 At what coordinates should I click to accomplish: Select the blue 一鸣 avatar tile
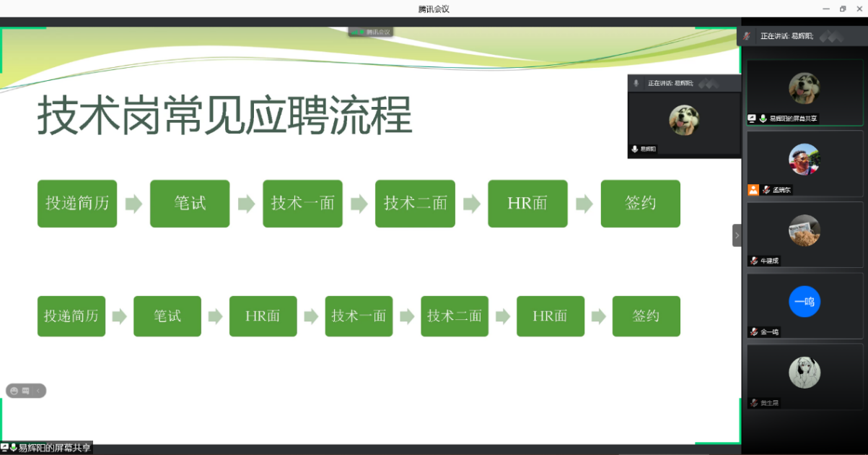pyautogui.click(x=804, y=302)
